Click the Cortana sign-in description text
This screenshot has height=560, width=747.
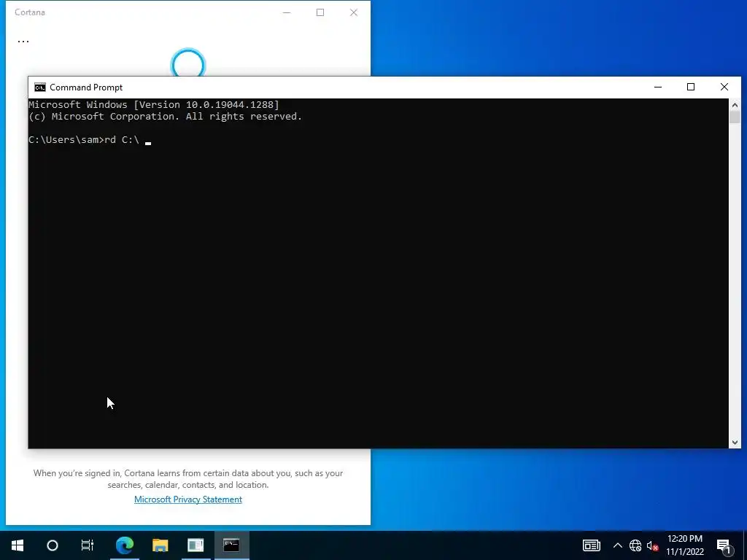(188, 479)
